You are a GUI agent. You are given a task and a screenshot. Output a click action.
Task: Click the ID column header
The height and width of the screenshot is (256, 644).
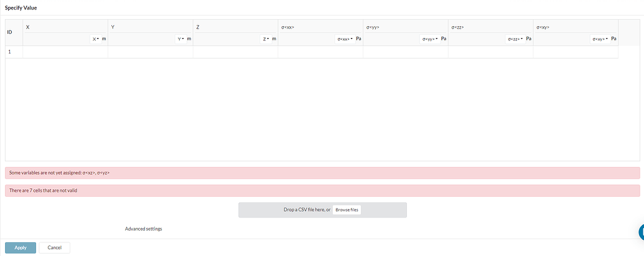pos(14,32)
